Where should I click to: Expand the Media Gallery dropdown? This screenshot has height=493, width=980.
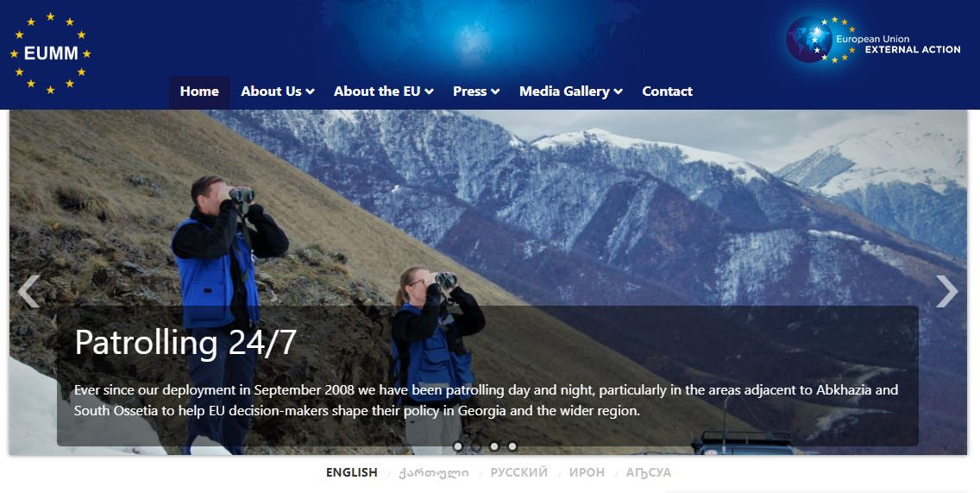pyautogui.click(x=570, y=92)
